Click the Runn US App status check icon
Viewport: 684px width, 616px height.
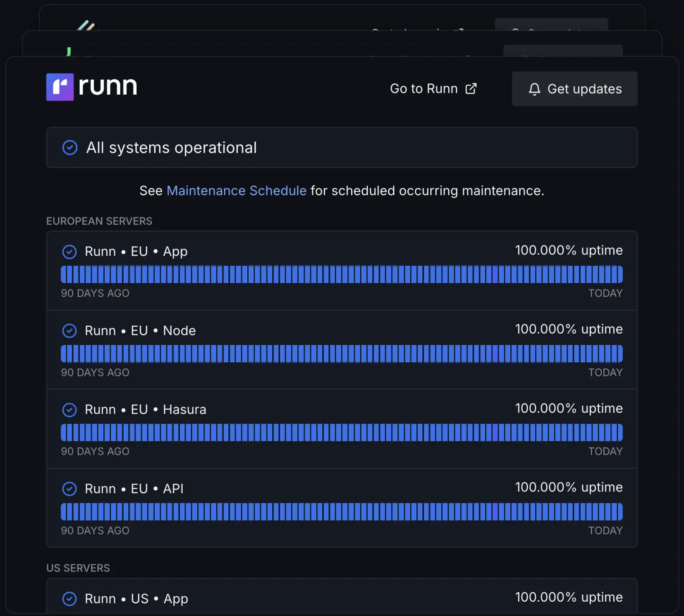click(69, 599)
